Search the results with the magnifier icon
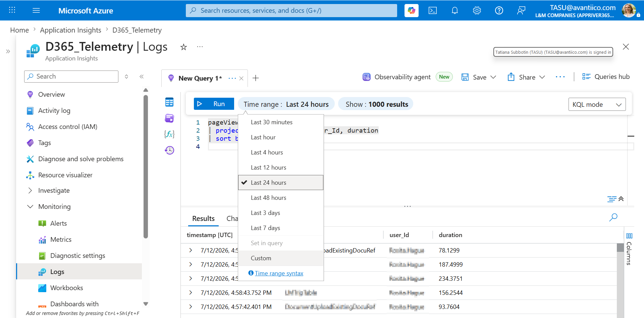Viewport: 644px width, 318px height. pyautogui.click(x=613, y=217)
